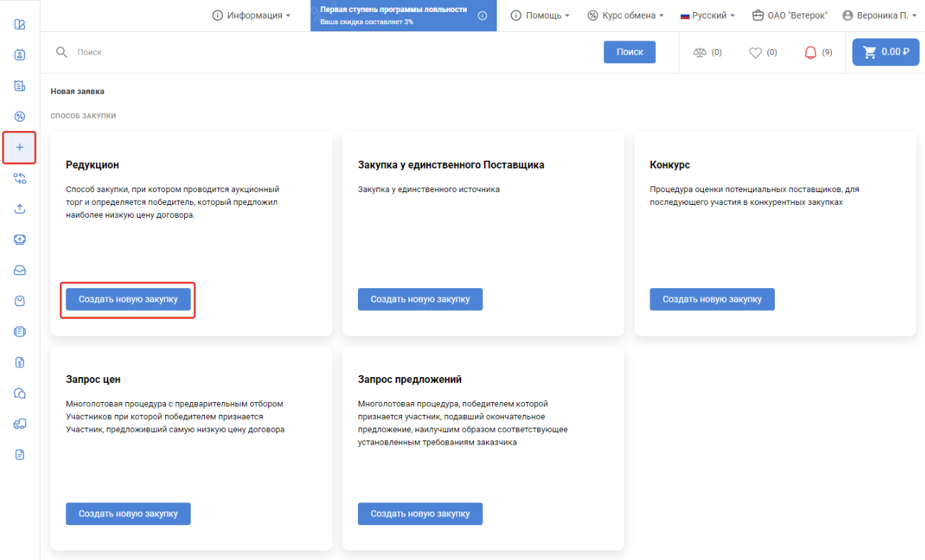
Task: Click the info icon on loyalty banner
Action: (x=482, y=16)
